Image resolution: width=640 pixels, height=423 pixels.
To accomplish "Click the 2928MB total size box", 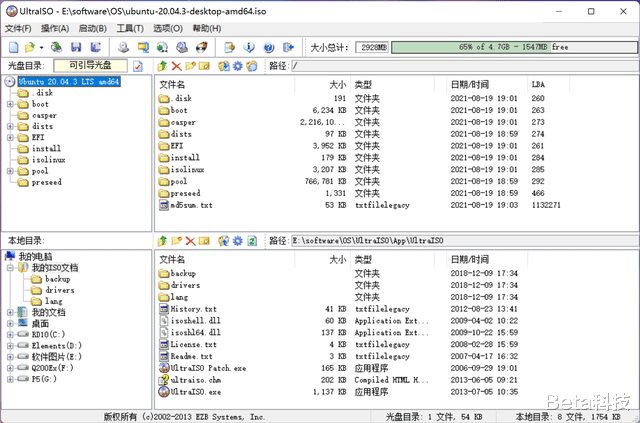I will pos(372,47).
